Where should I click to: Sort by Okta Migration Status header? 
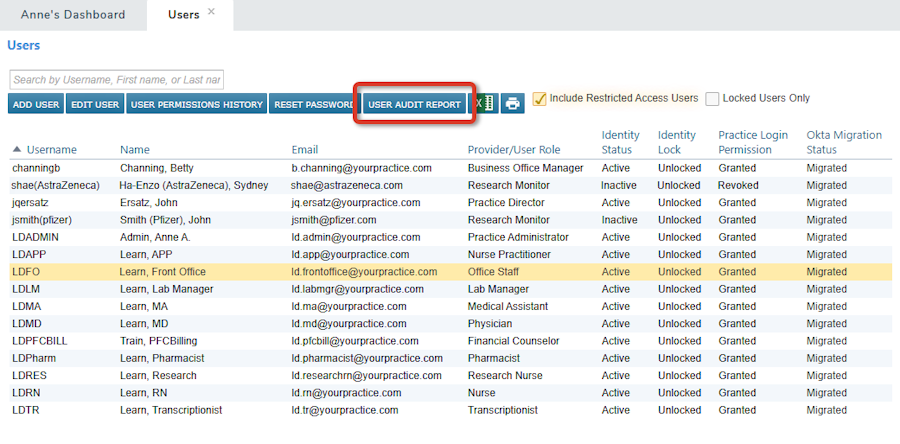pyautogui.click(x=844, y=142)
